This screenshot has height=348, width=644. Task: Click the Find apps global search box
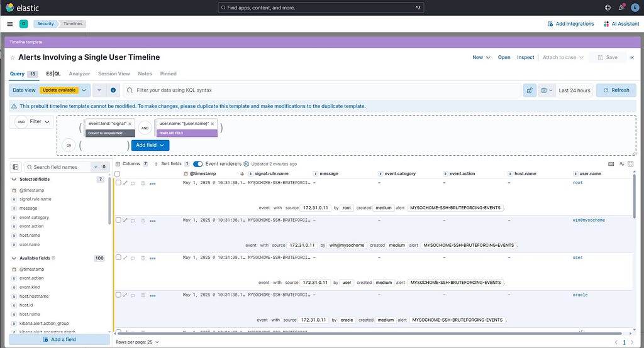coord(321,8)
